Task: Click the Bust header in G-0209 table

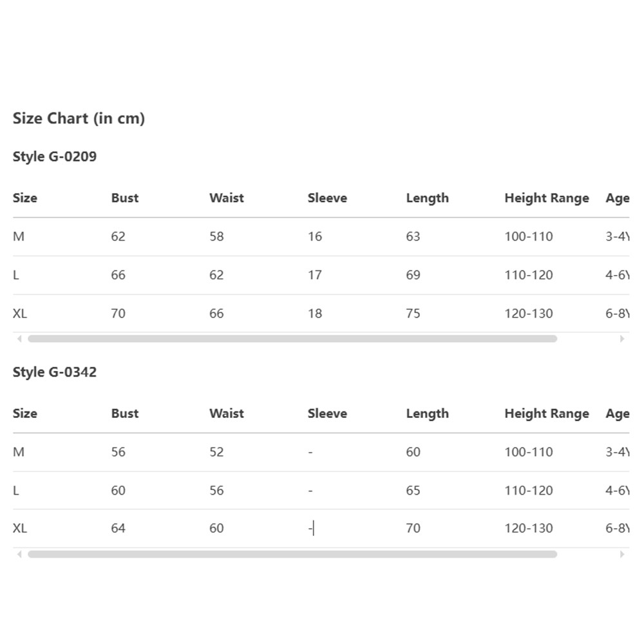Action: [x=125, y=198]
